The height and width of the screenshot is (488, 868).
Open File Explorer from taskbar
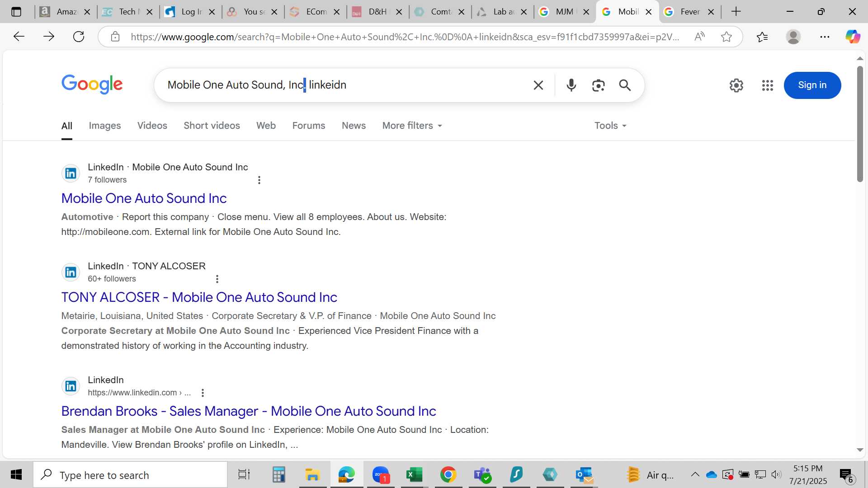tap(312, 474)
